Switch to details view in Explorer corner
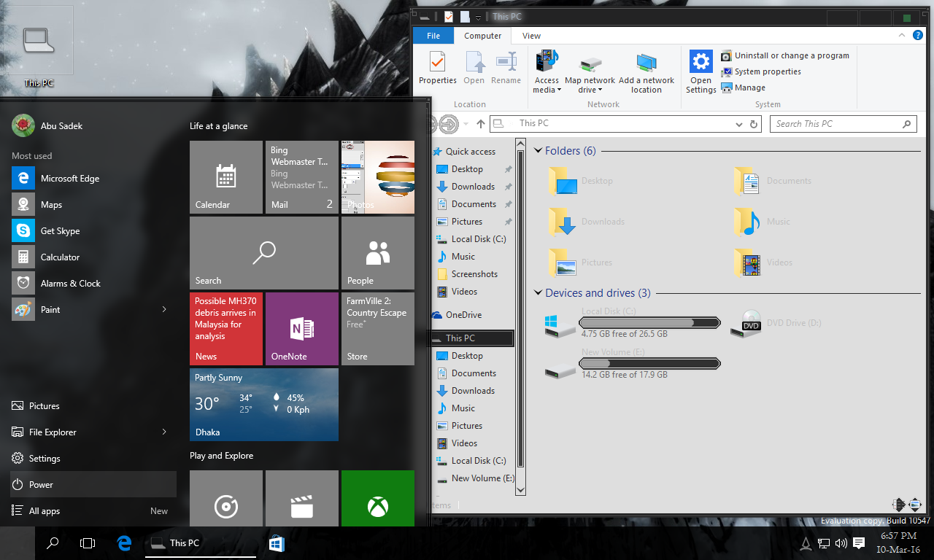Screen dimensions: 934x560 coord(898,505)
